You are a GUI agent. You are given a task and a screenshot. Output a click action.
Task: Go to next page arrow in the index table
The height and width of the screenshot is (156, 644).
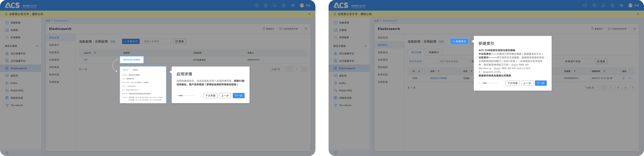click(633, 88)
